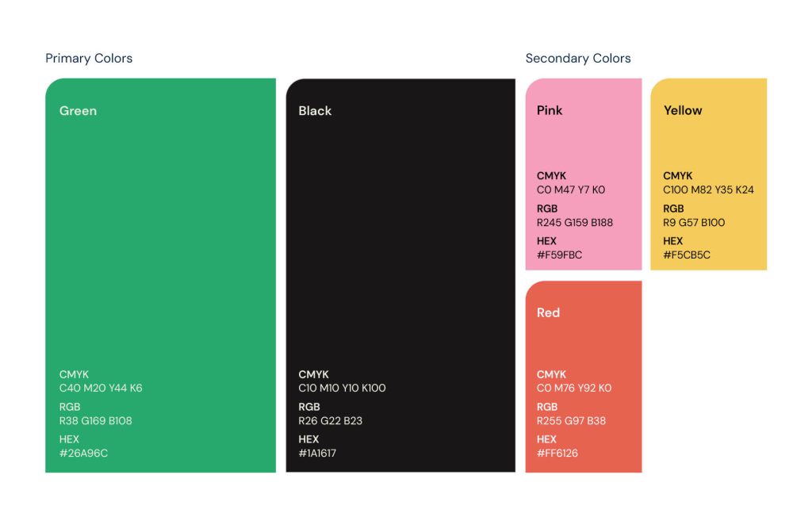812x517 pixels.
Task: Click the green CMYK value C40 M20 Y44 K6
Action: pyautogui.click(x=101, y=389)
